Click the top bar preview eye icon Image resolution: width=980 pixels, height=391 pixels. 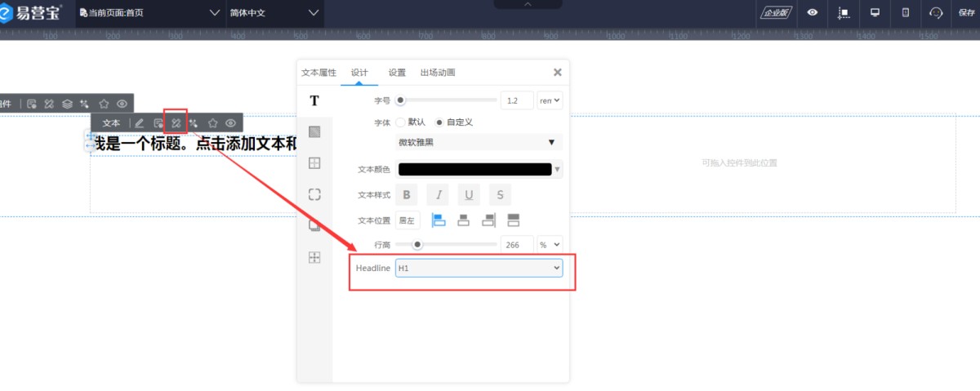813,13
